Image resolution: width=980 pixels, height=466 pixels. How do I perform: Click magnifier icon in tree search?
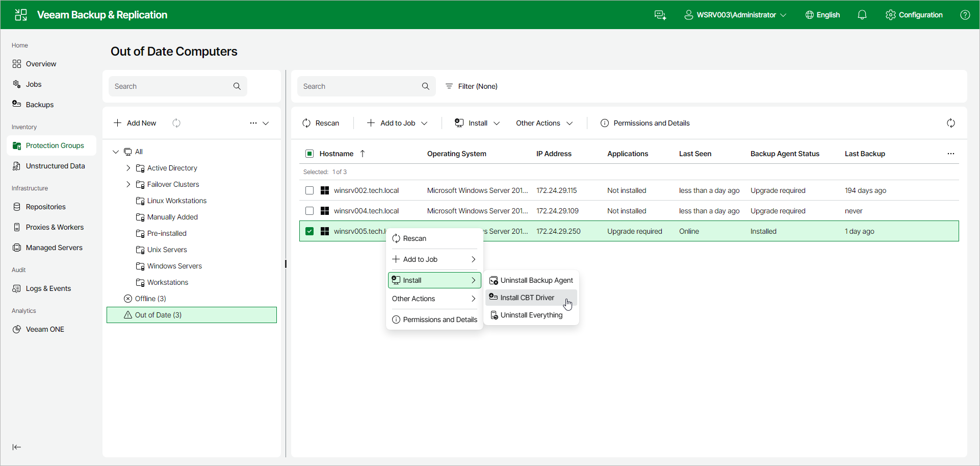pyautogui.click(x=237, y=86)
